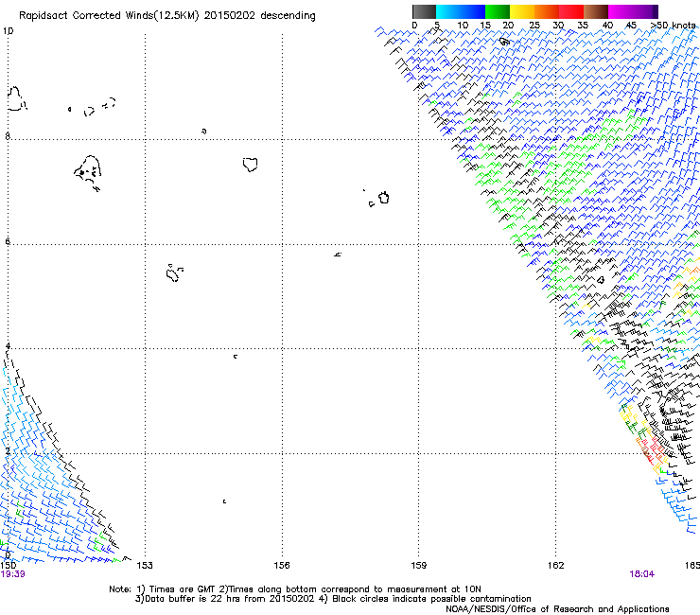This screenshot has width=700, height=615.
Task: Click the latitude 4 axis label
Action: 8,345
